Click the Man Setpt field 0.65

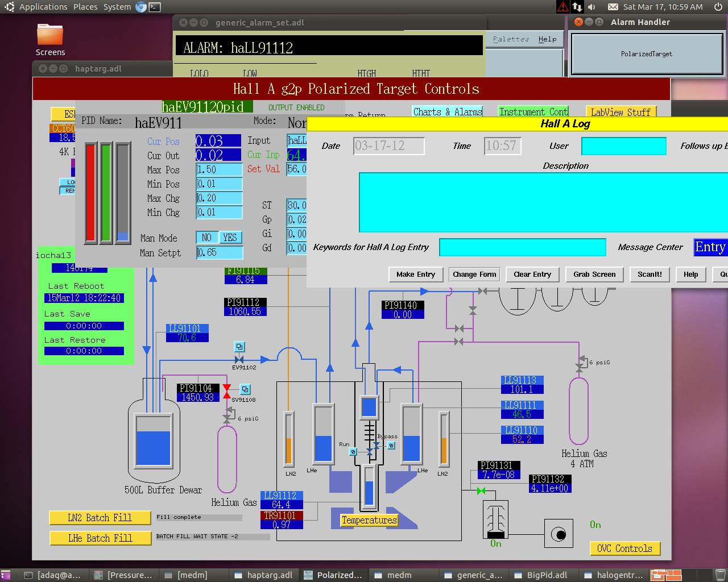coord(220,252)
